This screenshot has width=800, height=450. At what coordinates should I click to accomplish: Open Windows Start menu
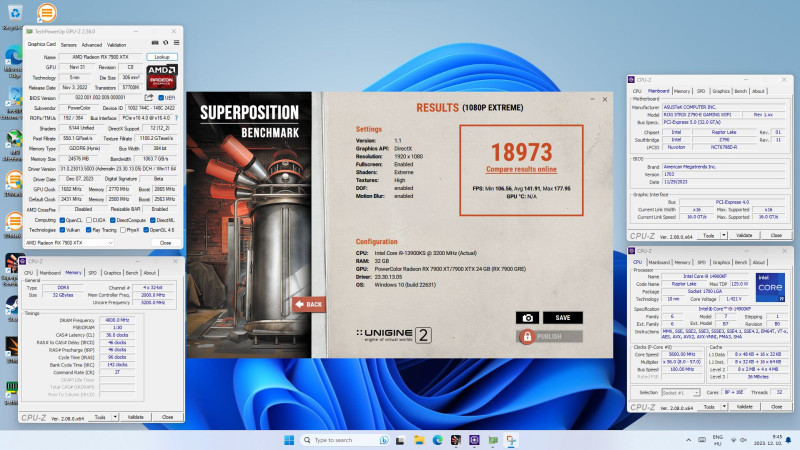pyautogui.click(x=289, y=440)
